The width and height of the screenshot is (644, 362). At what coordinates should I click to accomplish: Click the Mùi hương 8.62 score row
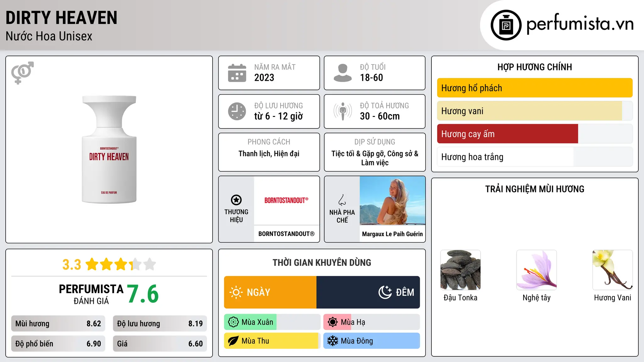point(58,324)
